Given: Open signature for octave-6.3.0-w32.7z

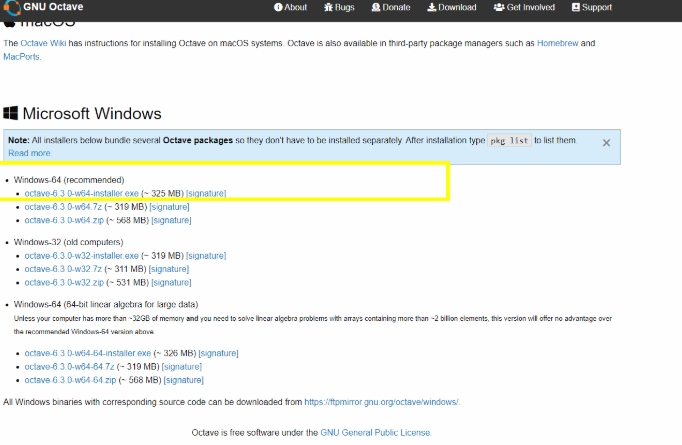Looking at the screenshot, I should click(x=169, y=269).
